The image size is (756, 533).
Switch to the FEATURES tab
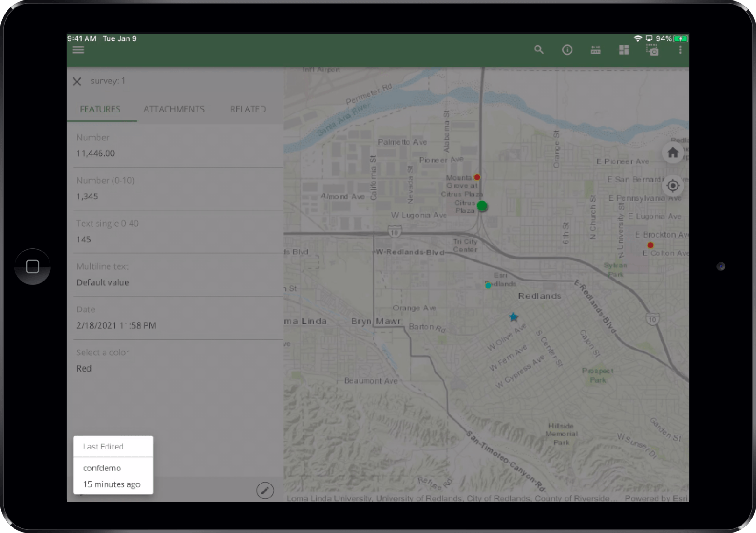[100, 109]
